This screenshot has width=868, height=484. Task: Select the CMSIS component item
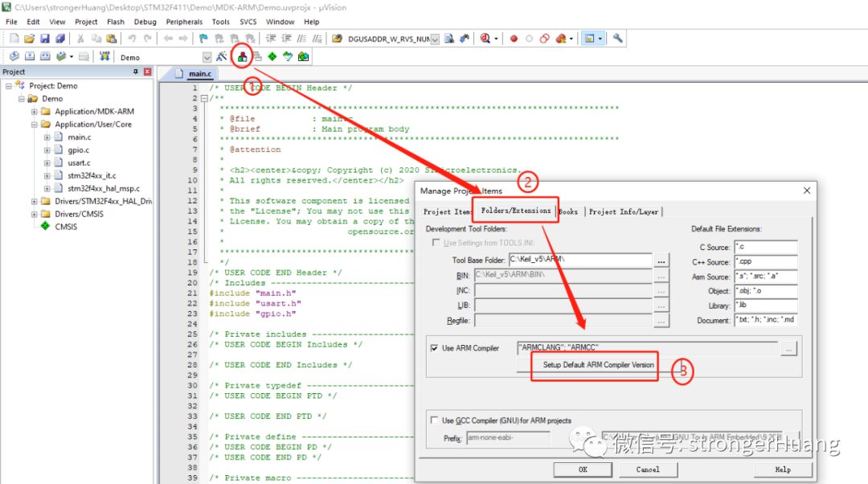click(x=66, y=227)
